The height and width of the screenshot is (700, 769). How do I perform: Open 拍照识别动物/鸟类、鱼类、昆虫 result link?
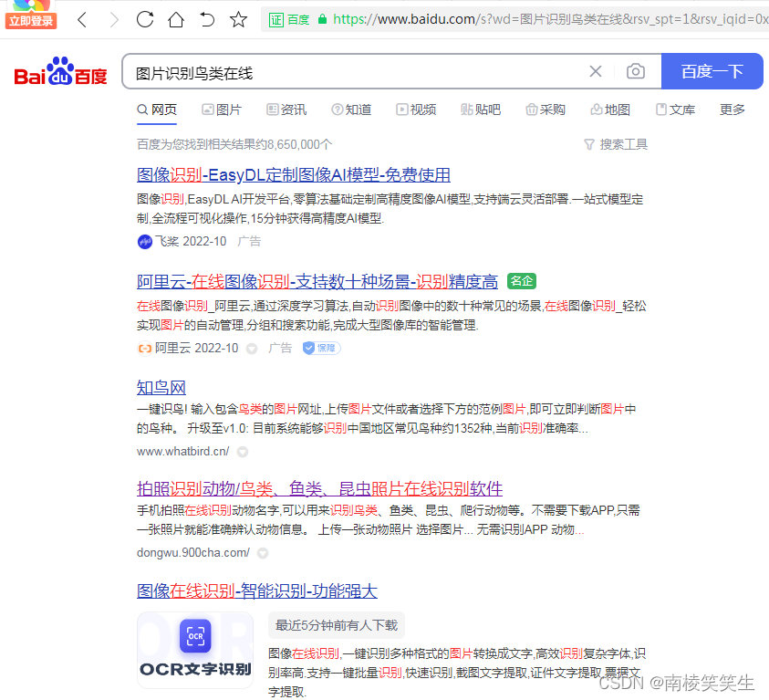[319, 488]
